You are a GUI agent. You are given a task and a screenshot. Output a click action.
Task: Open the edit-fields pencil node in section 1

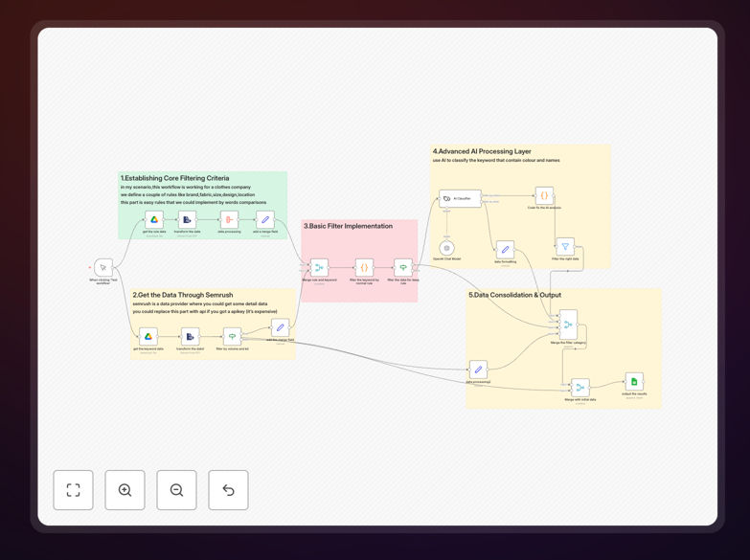pyautogui.click(x=265, y=220)
